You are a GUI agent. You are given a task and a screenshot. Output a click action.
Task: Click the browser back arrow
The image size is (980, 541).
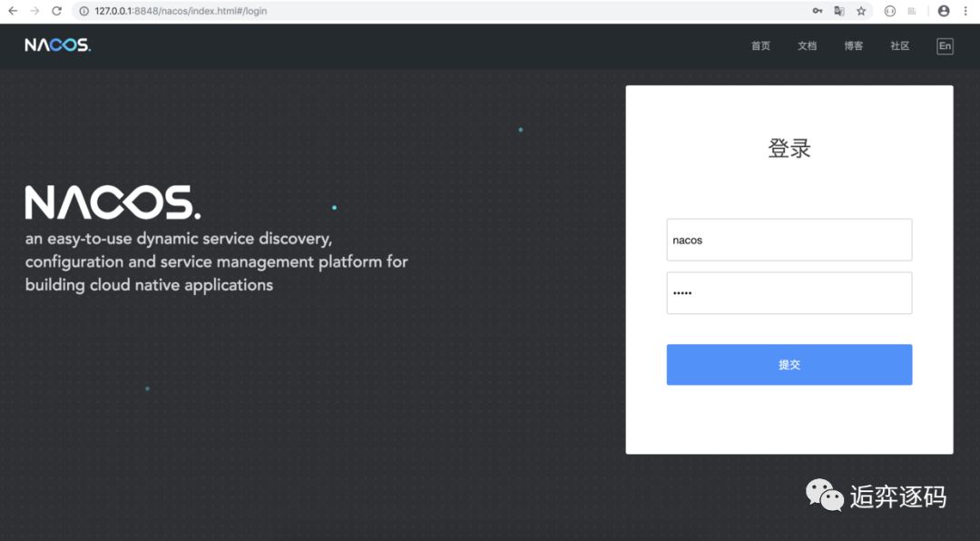(13, 11)
